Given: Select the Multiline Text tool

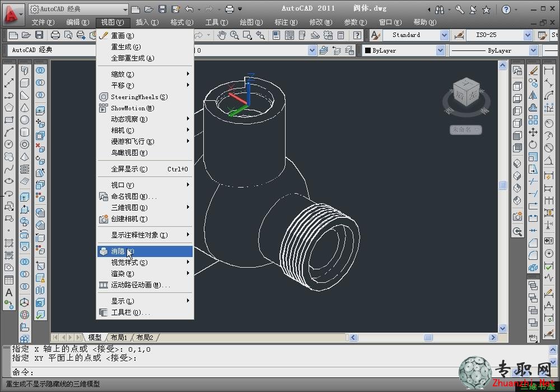Looking at the screenshot, I should 9,293.
